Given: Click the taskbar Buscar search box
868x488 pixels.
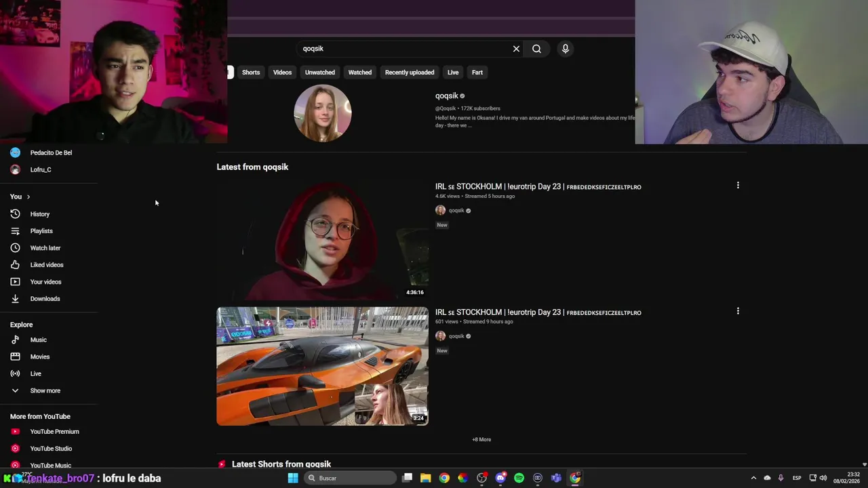Looking at the screenshot, I should [350, 478].
